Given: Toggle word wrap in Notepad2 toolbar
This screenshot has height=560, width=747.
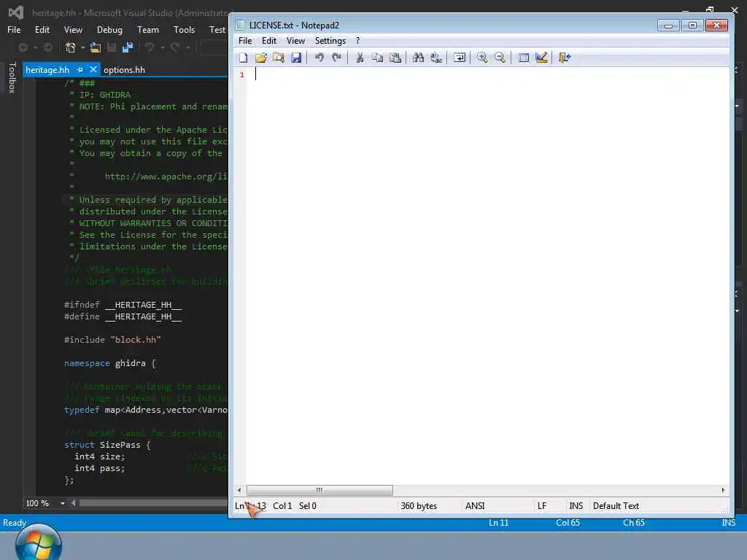Looking at the screenshot, I should tap(460, 58).
